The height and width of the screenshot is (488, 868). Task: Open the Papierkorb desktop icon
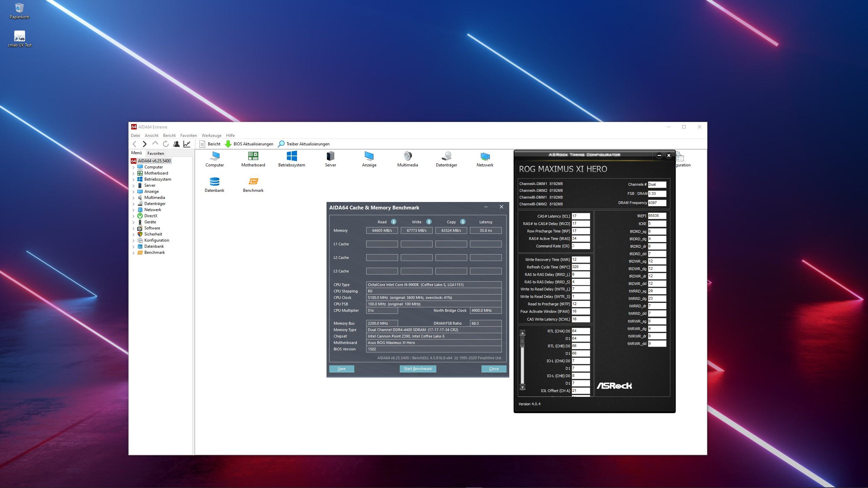(x=19, y=11)
